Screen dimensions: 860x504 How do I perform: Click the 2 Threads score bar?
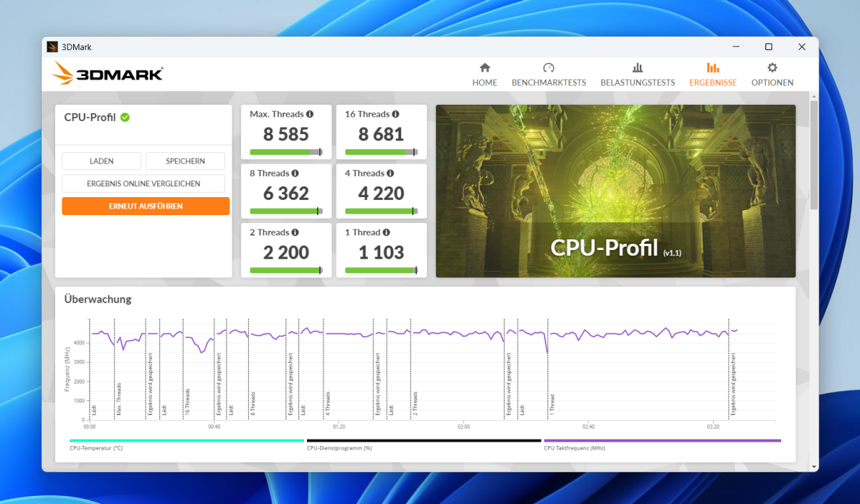point(286,270)
